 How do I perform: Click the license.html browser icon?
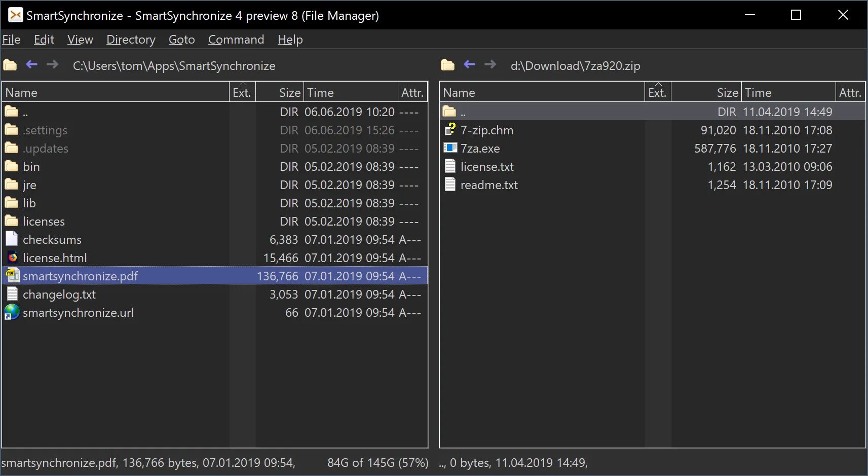pyautogui.click(x=12, y=258)
